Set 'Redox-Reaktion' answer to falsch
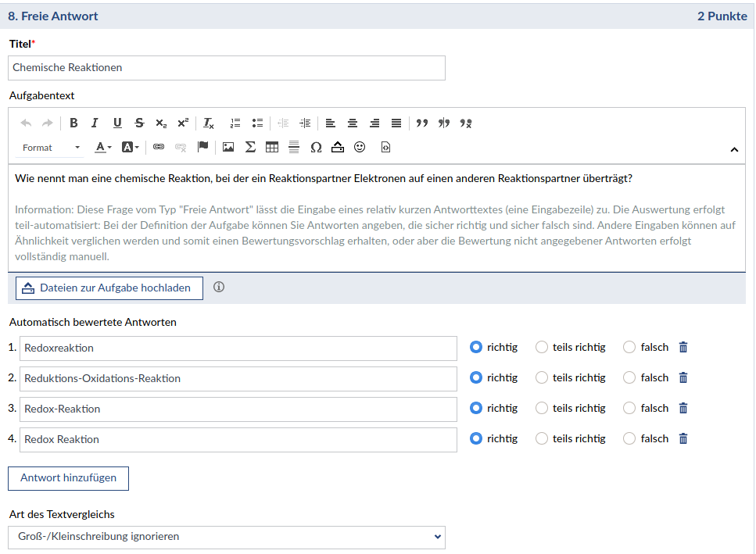The image size is (756, 554). (x=629, y=409)
